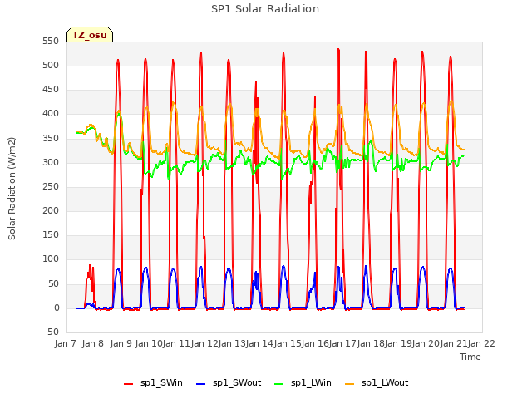Click the 500 y-axis tick label
Image resolution: width=532 pixels, height=399 pixels.
click(x=51, y=66)
